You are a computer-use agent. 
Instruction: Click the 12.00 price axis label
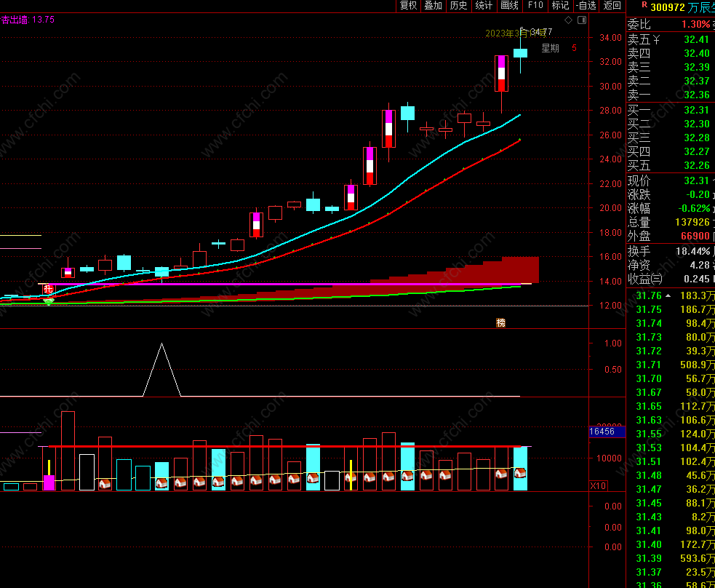(610, 305)
